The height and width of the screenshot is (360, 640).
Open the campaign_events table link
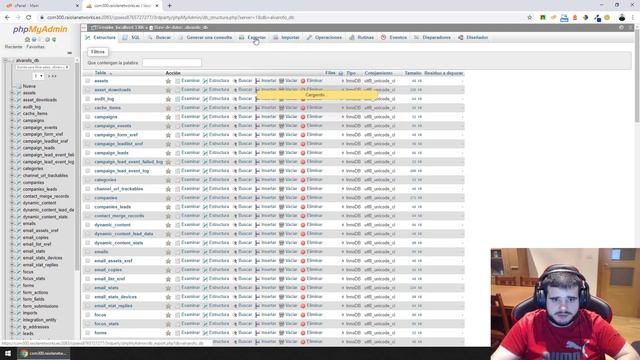point(113,126)
